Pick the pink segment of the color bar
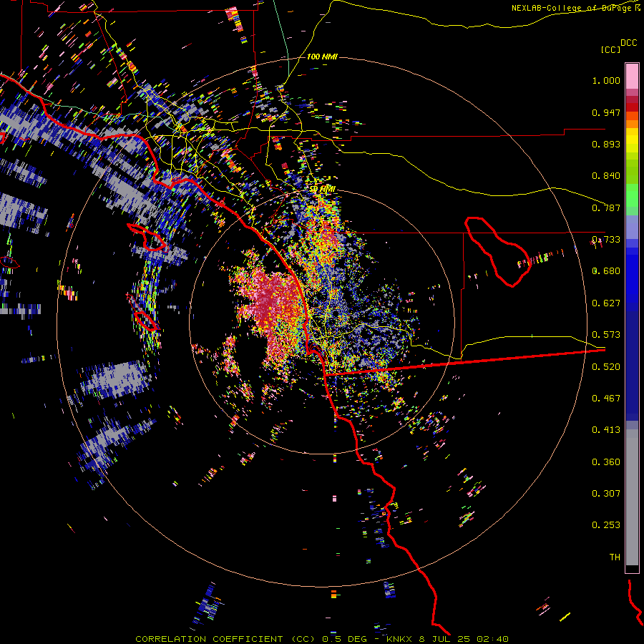Image resolution: width=644 pixels, height=644 pixels. pos(632,76)
